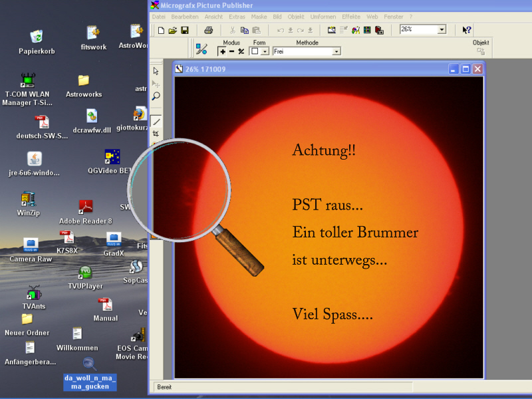Open the Effekte menu
Viewport: 532px width, 399px height.
click(x=351, y=16)
